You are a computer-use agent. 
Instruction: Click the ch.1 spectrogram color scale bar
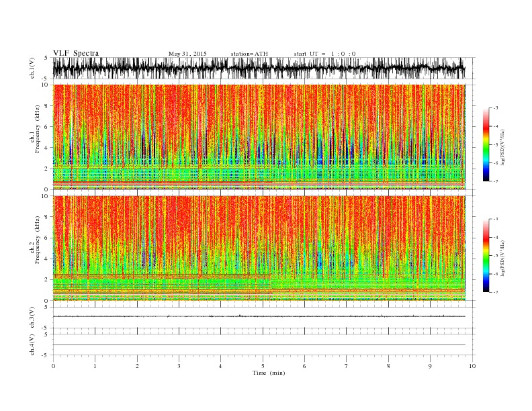point(486,145)
